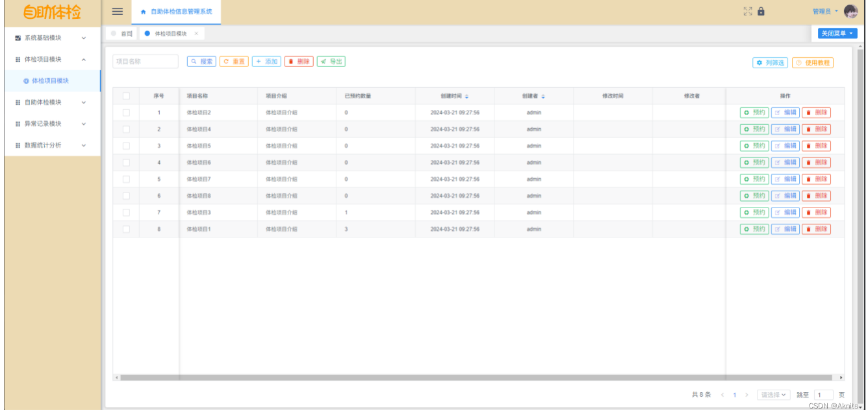Open the user avatar picture
The width and height of the screenshot is (868, 415).
851,11
